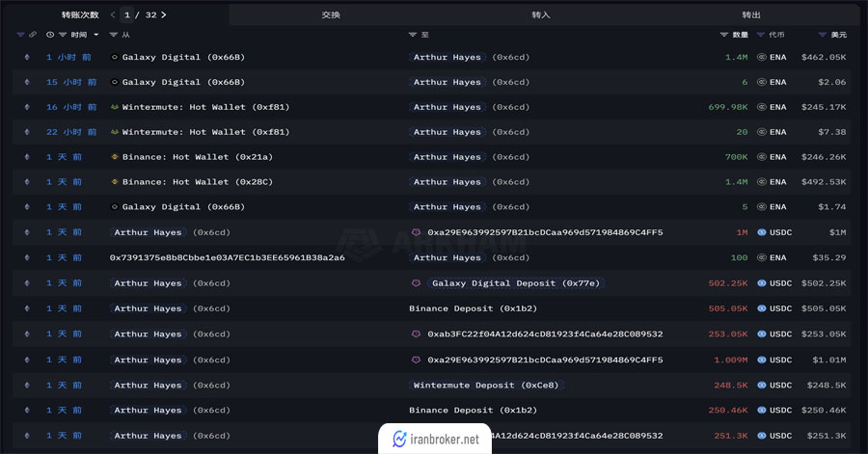Open address 0xa29E963992597B21bcDCaa969d571984869C4FF5 on the $1.01M row
The height and width of the screenshot is (454, 868).
(545, 360)
